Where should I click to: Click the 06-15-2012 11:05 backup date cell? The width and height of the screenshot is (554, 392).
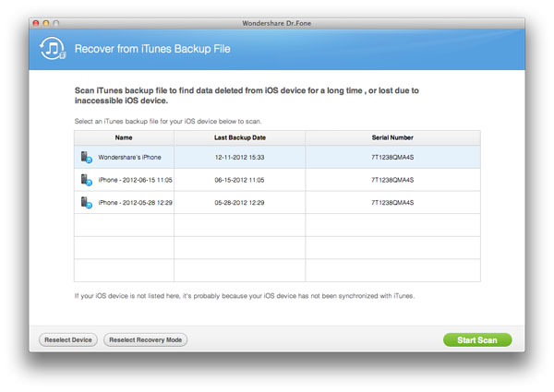(239, 181)
